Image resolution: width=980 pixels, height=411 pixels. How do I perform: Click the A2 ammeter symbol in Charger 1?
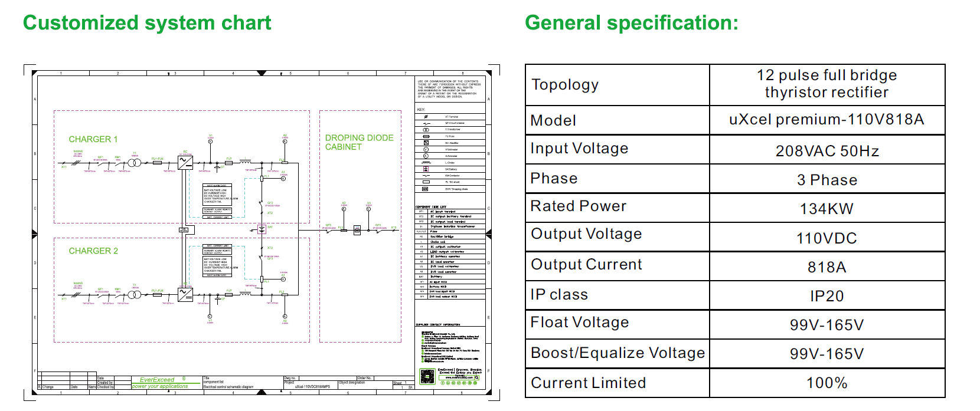tap(285, 142)
